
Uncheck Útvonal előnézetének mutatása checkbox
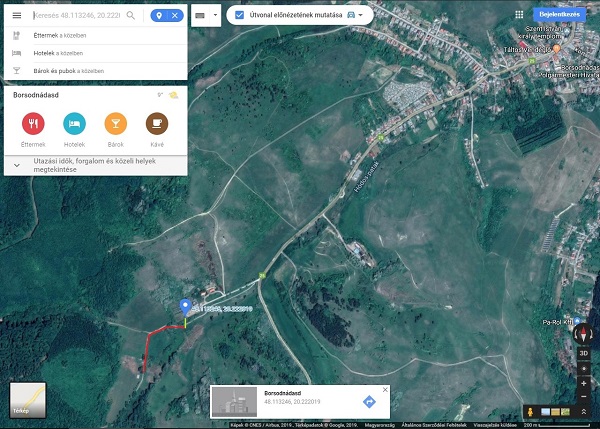(240, 16)
